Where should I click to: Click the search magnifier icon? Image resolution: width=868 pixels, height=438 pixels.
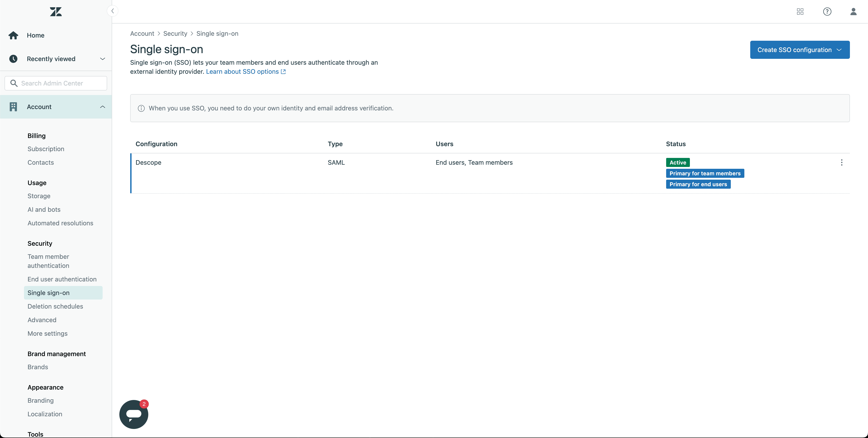(14, 83)
